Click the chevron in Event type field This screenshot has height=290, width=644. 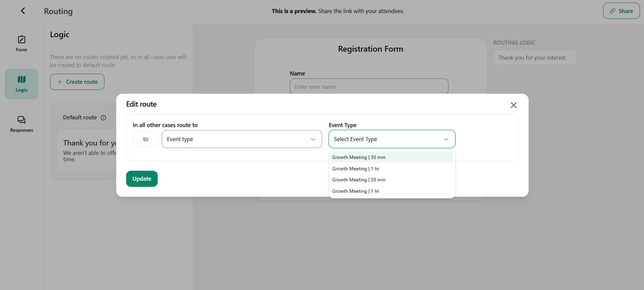click(313, 139)
